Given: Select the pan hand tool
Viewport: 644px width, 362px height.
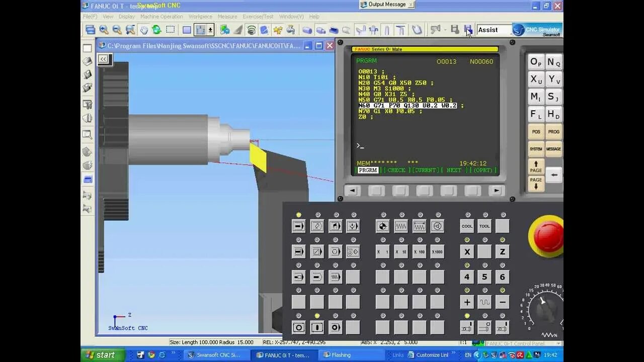Looking at the screenshot, I should pos(144,30).
